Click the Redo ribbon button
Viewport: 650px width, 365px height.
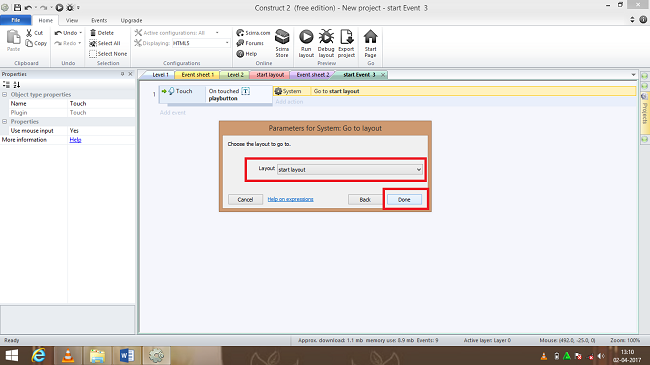coord(65,43)
